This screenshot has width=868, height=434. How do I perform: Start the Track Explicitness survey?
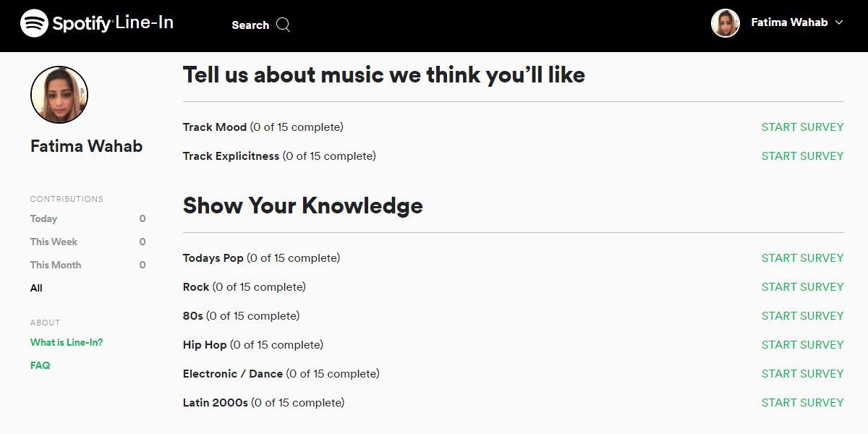[x=802, y=156]
